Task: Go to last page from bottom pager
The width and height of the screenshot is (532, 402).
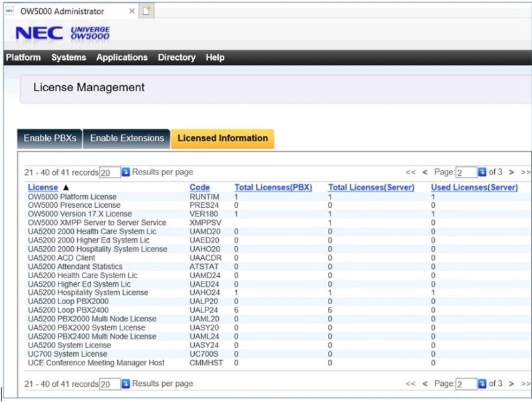Action: (x=525, y=383)
